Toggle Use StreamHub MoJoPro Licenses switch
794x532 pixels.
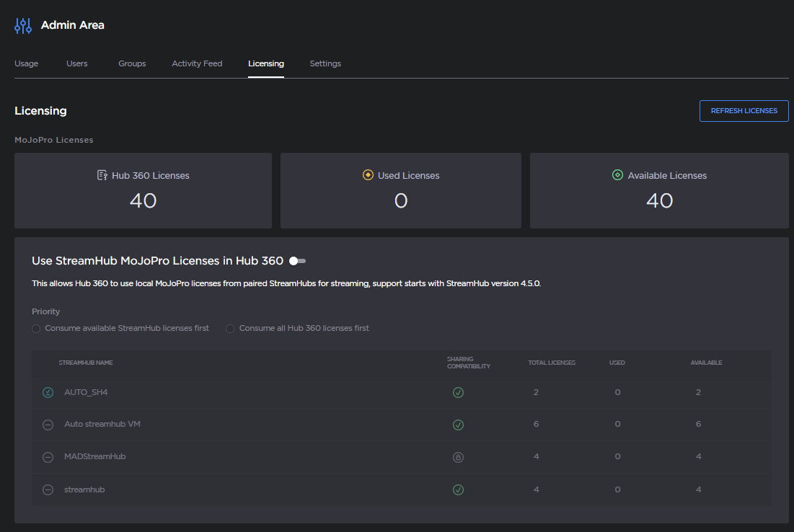(297, 261)
